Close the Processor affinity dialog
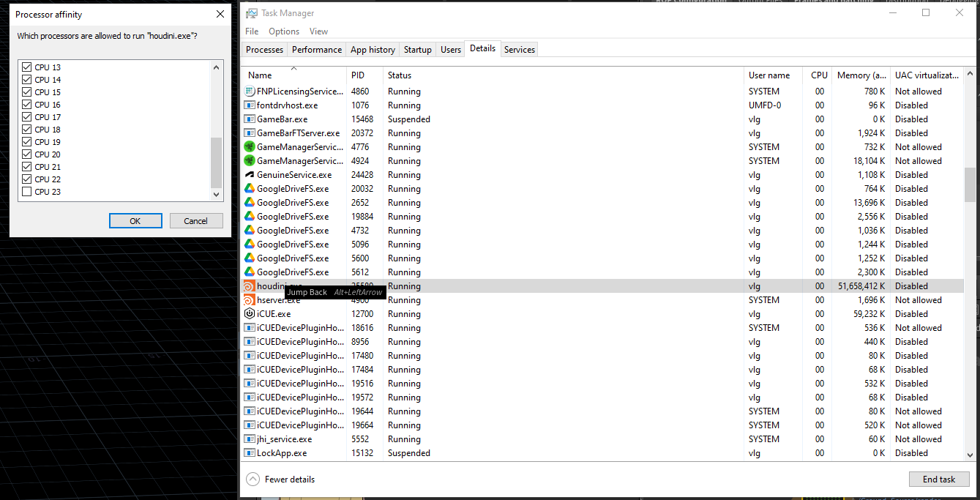The height and width of the screenshot is (500, 980). pos(220,14)
